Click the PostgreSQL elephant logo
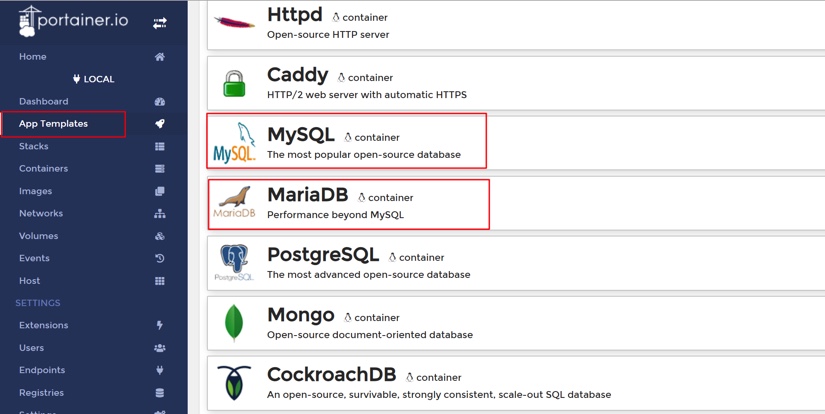Image resolution: width=825 pixels, height=414 pixels. [235, 263]
